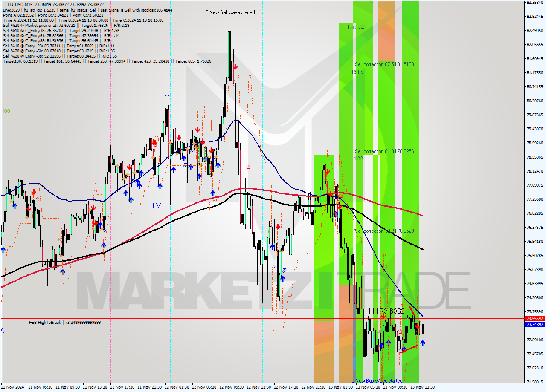Image resolution: width=546 pixels, height=392 pixels.
Task: Select the 'Sell %20 @ Entry -88: 92.11596' line
Action: pyautogui.click(x=60, y=56)
